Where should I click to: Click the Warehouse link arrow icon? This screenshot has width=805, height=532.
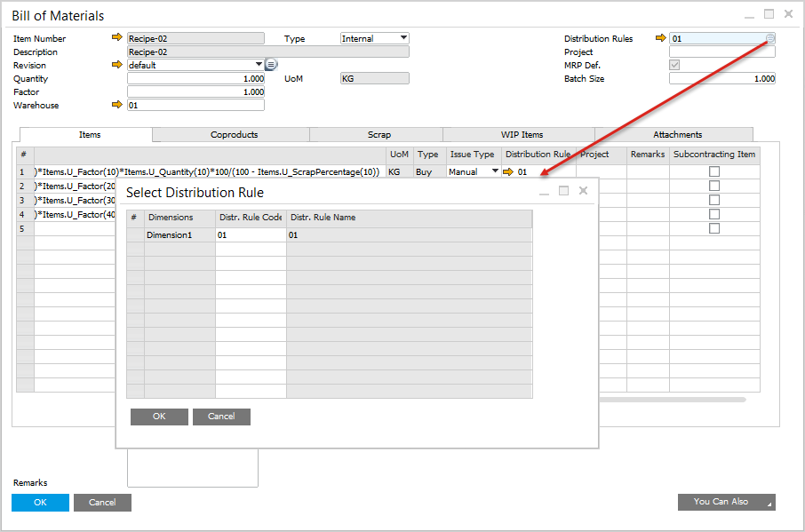pos(116,105)
